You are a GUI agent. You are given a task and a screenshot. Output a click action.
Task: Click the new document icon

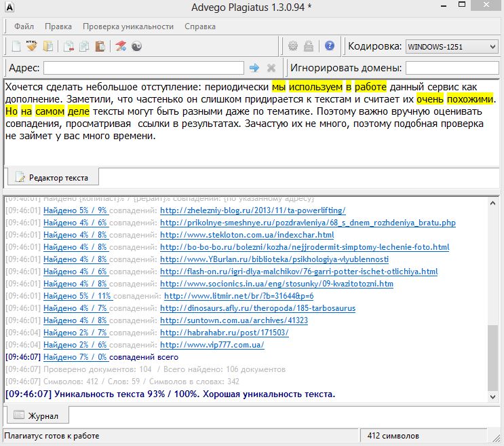(16, 46)
